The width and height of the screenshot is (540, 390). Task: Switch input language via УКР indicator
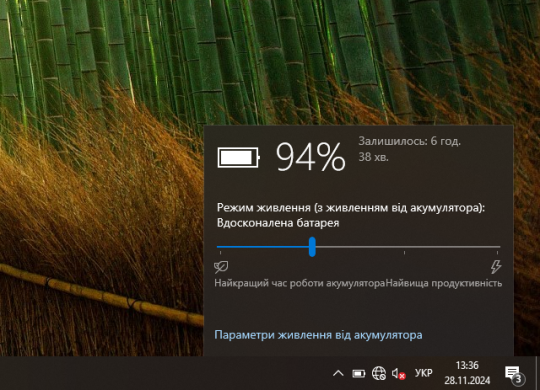424,373
